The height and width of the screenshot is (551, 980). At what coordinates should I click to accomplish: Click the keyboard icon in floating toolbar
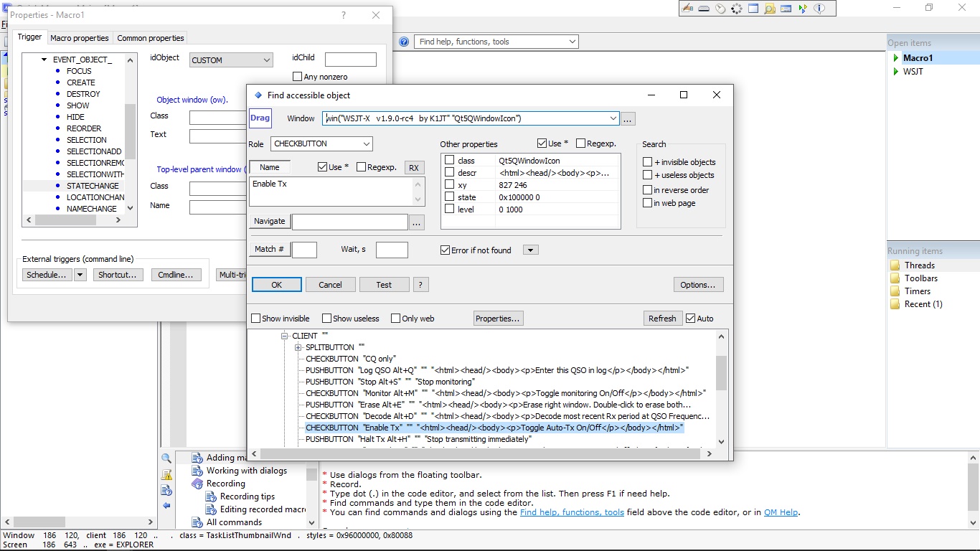[704, 9]
